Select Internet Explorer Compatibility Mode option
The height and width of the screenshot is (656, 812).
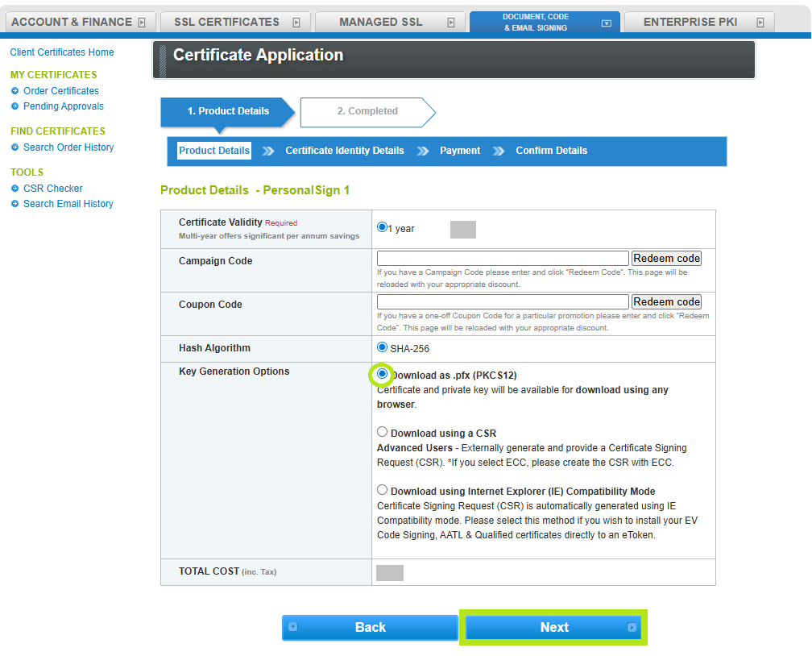[383, 490]
